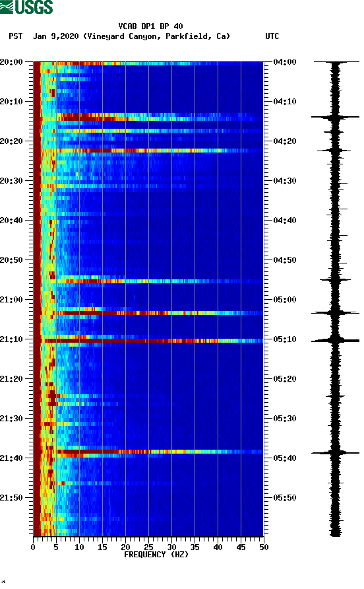
Task: Click the '21:20' PST time label
Action: (12, 379)
